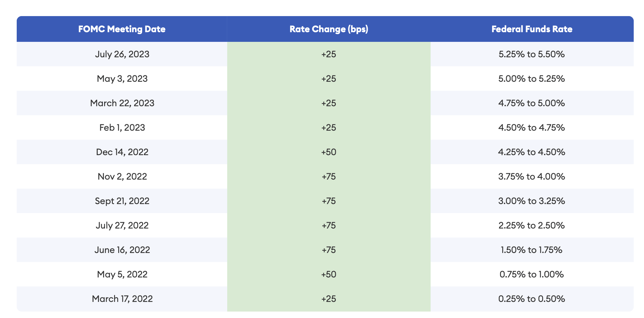The width and height of the screenshot is (644, 318).
Task: Click the Rate Change (bps) column header
Action: point(329,29)
